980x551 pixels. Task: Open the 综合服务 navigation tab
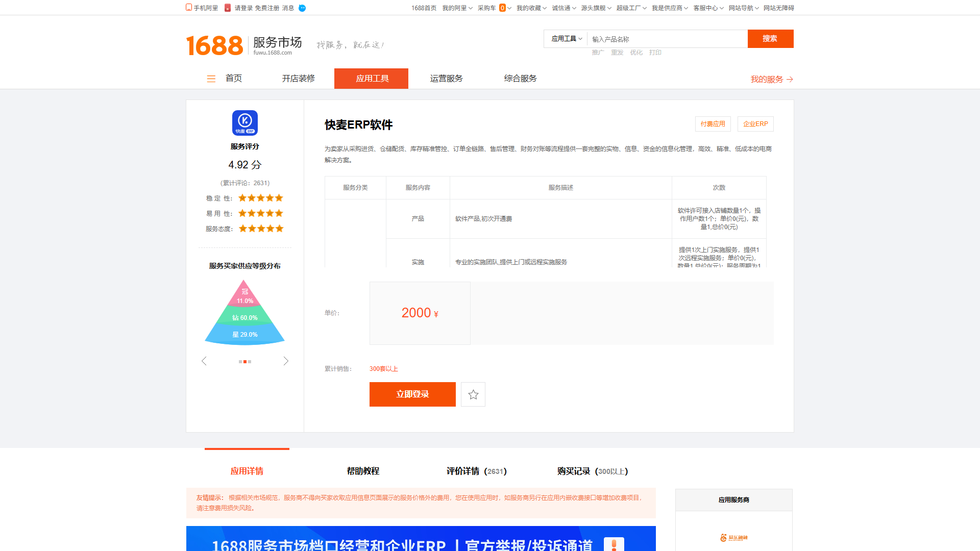pos(521,79)
